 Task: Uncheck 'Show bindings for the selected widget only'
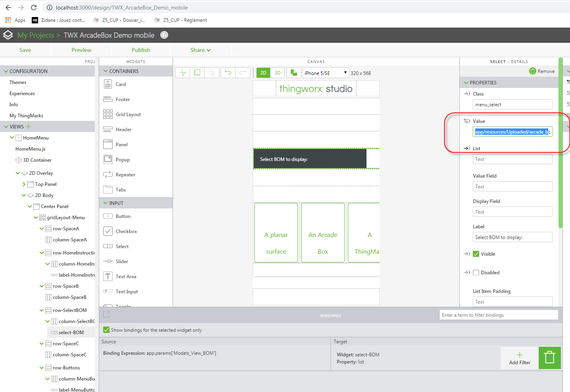coord(106,329)
